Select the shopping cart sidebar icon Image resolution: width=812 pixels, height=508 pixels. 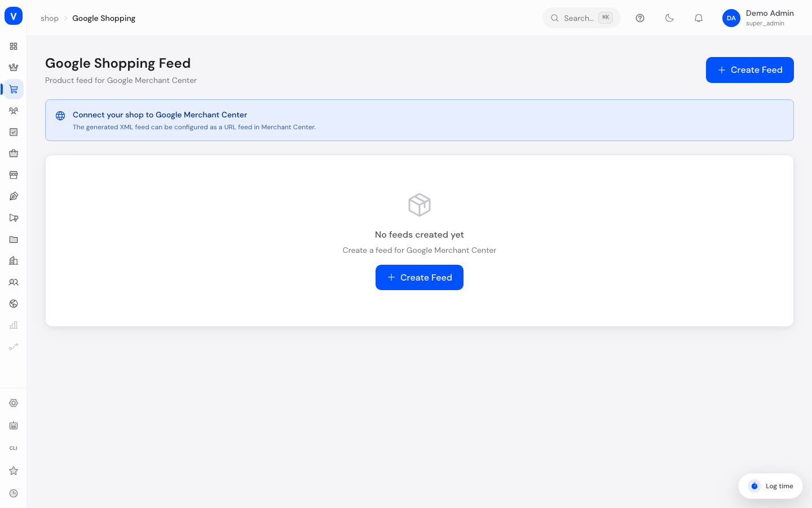14,89
